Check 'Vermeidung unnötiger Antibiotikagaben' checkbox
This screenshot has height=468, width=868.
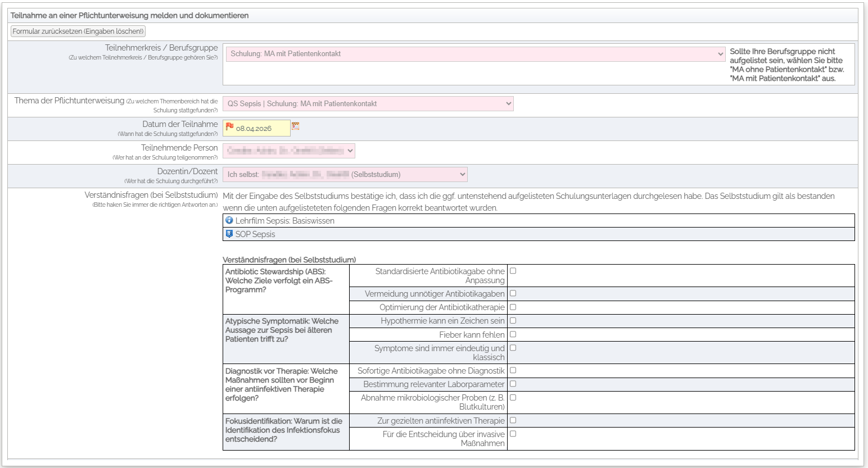point(513,293)
